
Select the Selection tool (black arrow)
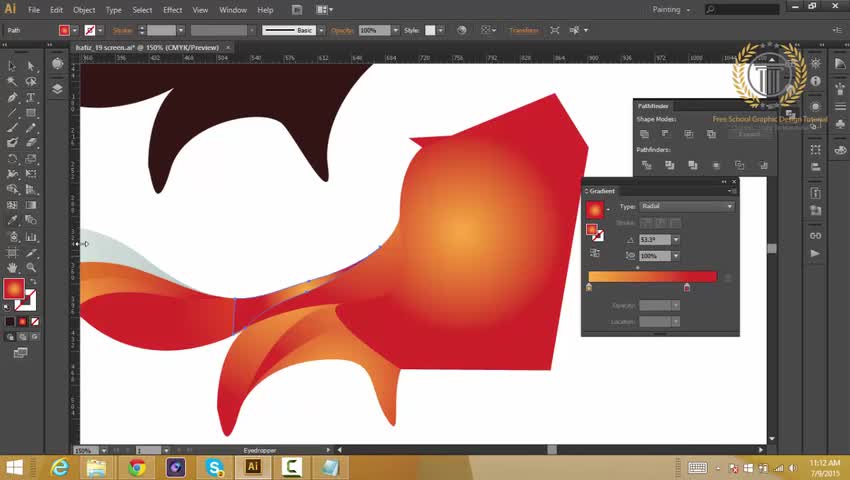pos(12,66)
